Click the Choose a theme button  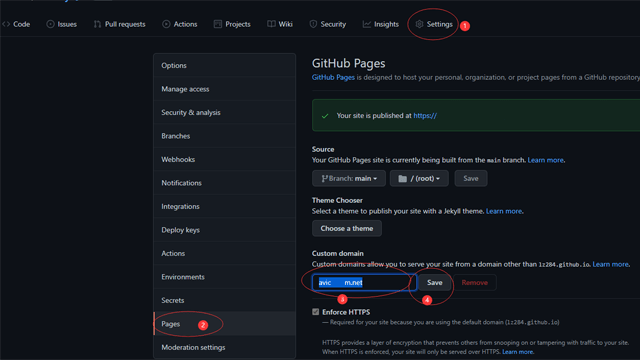(x=347, y=228)
